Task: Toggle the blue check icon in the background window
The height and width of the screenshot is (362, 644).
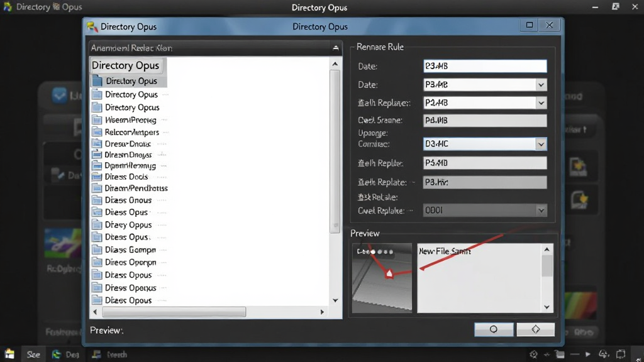Action: (x=60, y=96)
